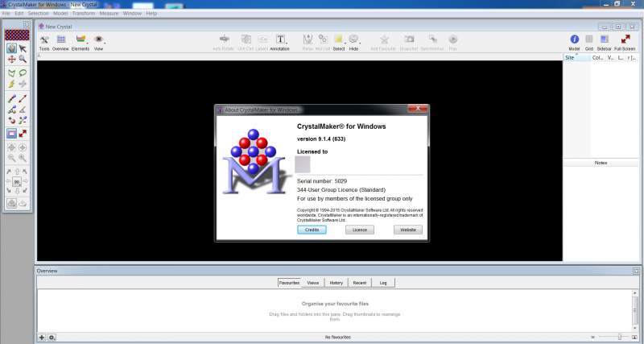Screen dimensions: 644x344
Task: Close the About CrystalMaker dialog
Action: point(418,109)
